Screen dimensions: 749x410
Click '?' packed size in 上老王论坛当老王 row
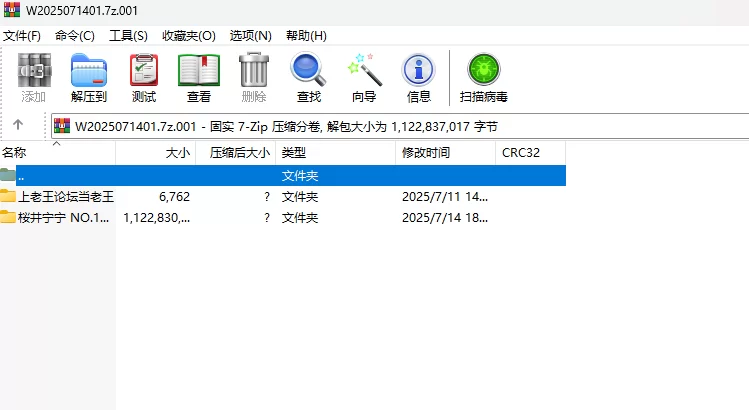coord(267,196)
